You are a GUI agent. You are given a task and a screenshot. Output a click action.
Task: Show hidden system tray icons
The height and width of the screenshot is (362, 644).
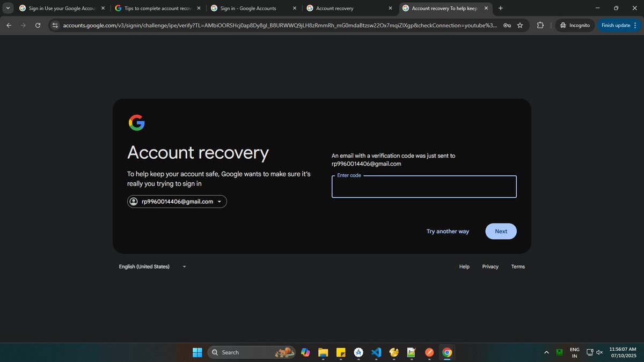(x=546, y=352)
